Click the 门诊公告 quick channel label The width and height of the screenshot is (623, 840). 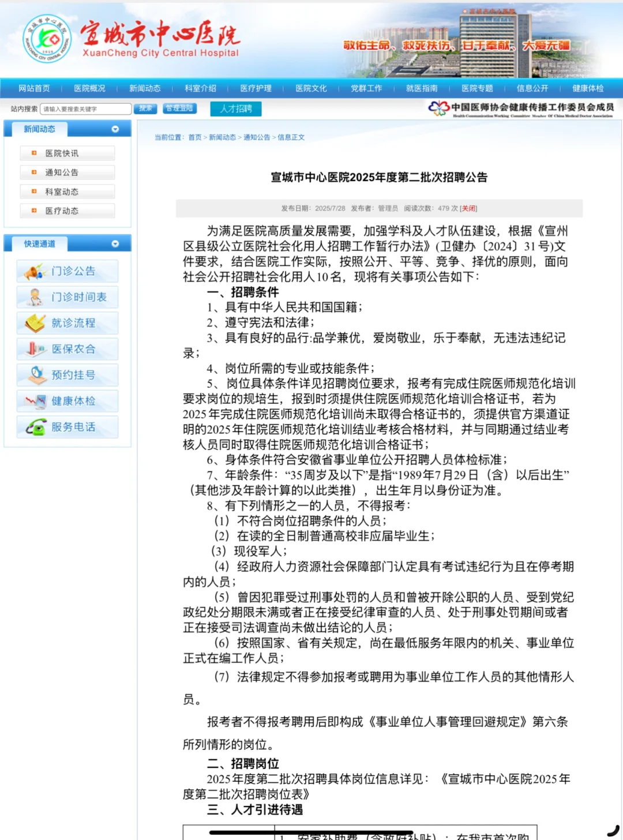tap(73, 271)
